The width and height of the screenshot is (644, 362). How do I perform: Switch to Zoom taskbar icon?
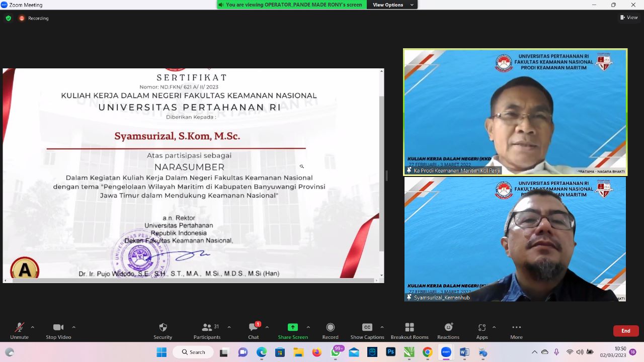446,352
